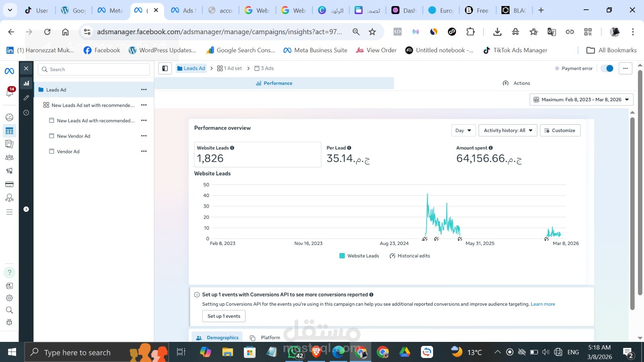Open the Day breakdown dropdown
Viewport: 644px width, 362px height.
pyautogui.click(x=463, y=130)
